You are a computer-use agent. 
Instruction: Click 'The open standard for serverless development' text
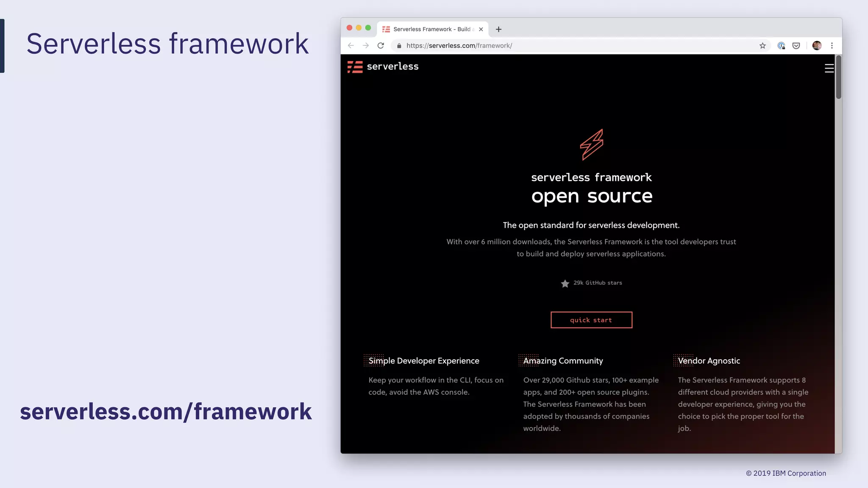point(591,225)
